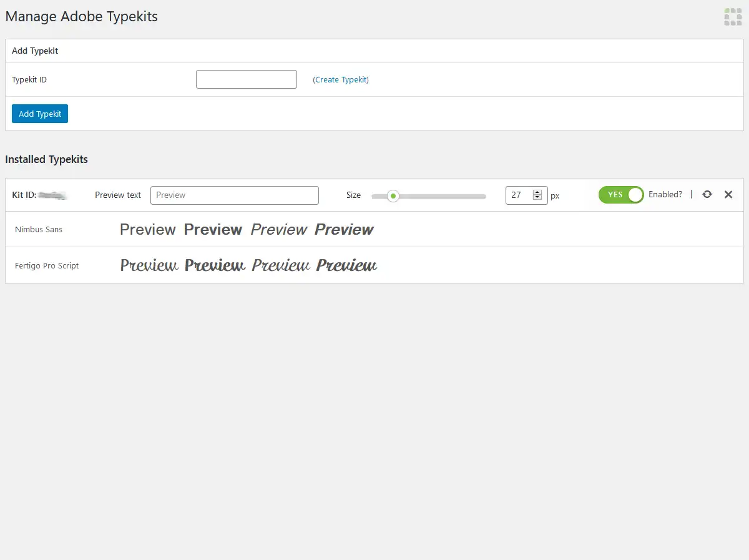This screenshot has height=560, width=749.
Task: Decrease font size with the down arrow
Action: click(537, 198)
